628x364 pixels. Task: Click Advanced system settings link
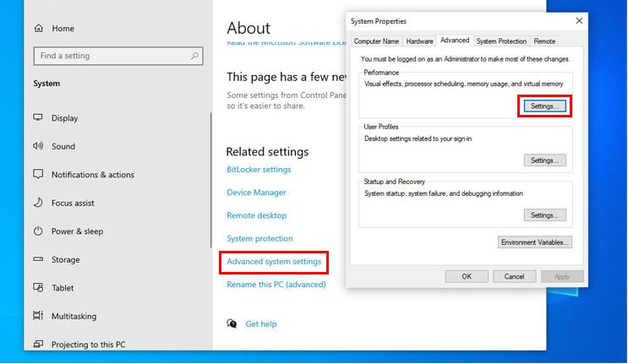click(274, 262)
